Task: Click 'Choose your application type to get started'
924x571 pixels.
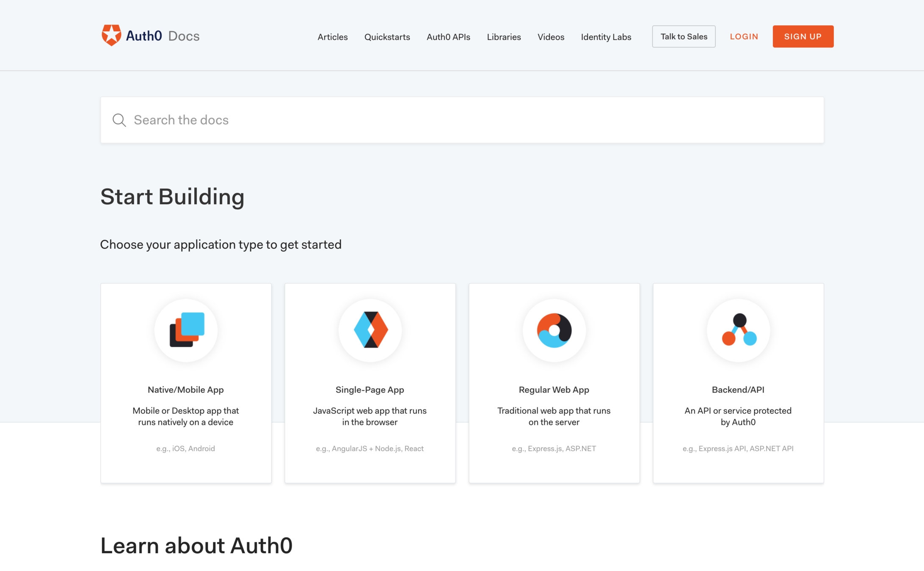Action: click(221, 244)
